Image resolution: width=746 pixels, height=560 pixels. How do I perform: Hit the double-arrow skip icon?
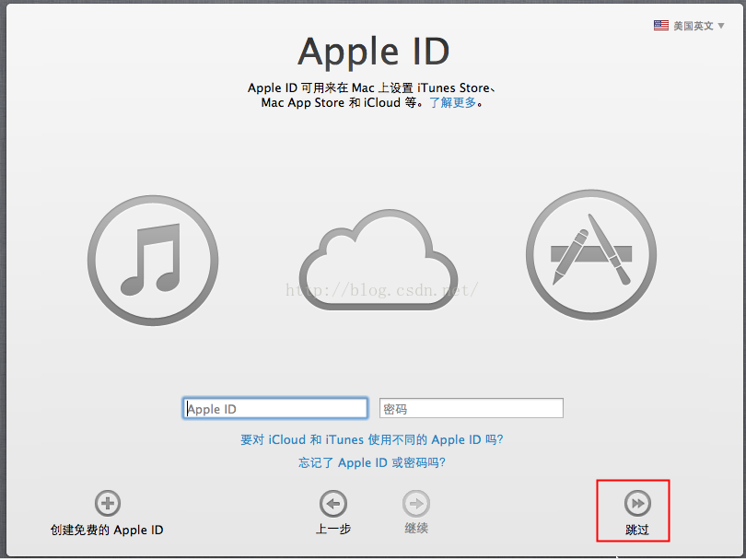click(636, 503)
